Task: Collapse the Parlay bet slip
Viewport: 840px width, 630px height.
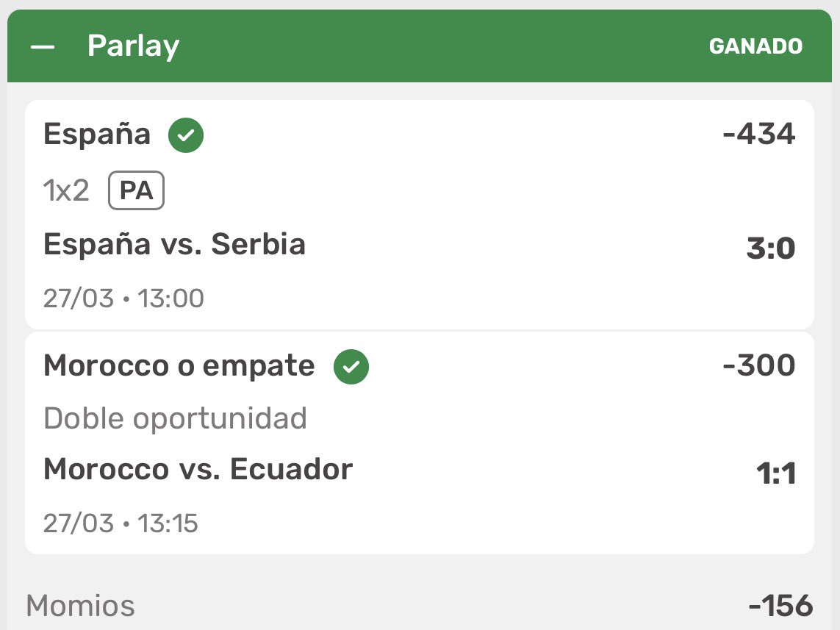Action: (x=43, y=46)
